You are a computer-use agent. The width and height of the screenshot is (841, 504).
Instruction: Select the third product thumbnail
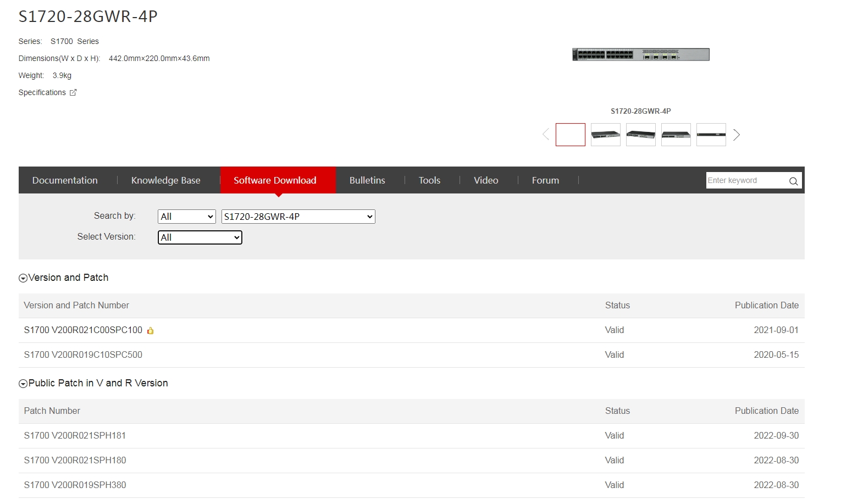[x=641, y=135]
